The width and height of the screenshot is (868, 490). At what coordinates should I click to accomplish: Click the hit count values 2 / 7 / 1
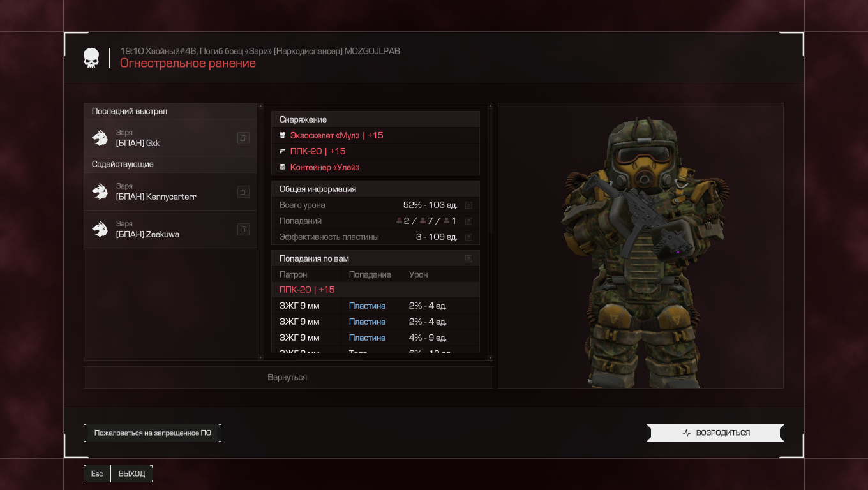point(426,221)
